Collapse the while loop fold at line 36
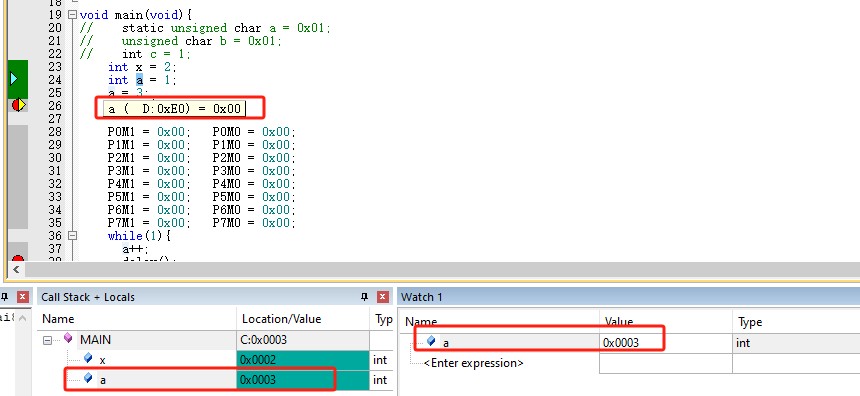The image size is (860, 396). 72,236
